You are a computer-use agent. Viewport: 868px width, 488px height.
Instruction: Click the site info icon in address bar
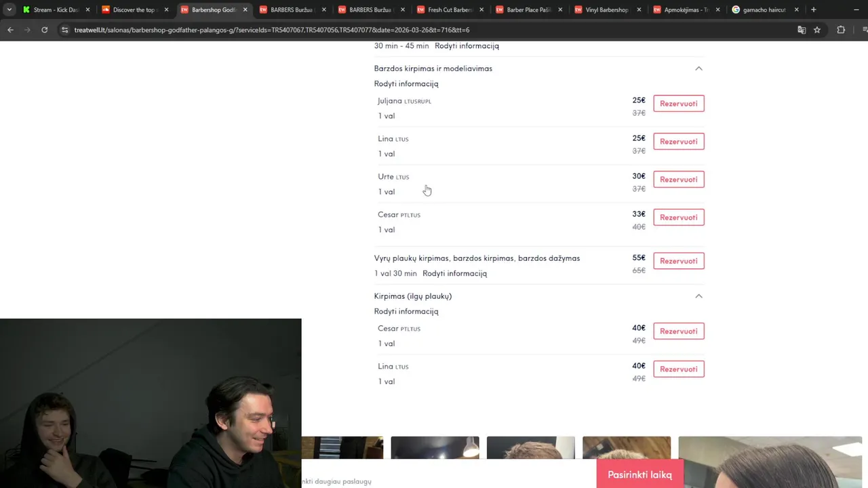point(64,30)
